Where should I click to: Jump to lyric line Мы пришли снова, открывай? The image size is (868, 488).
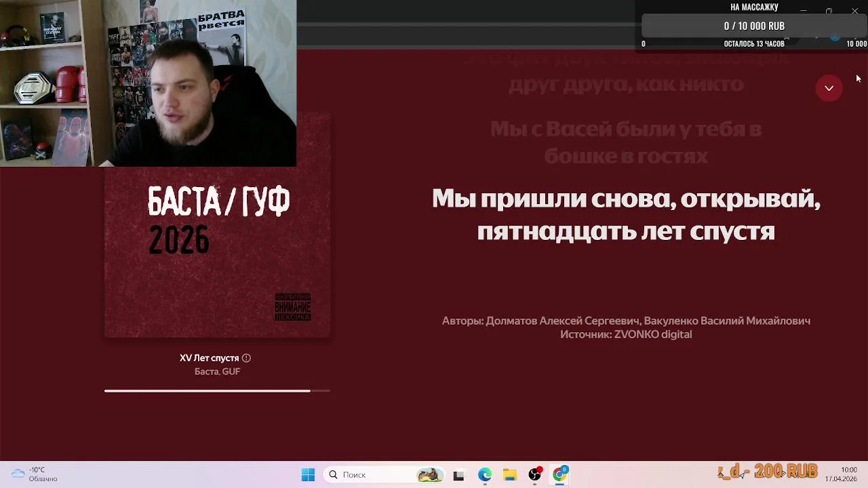pyautogui.click(x=626, y=214)
